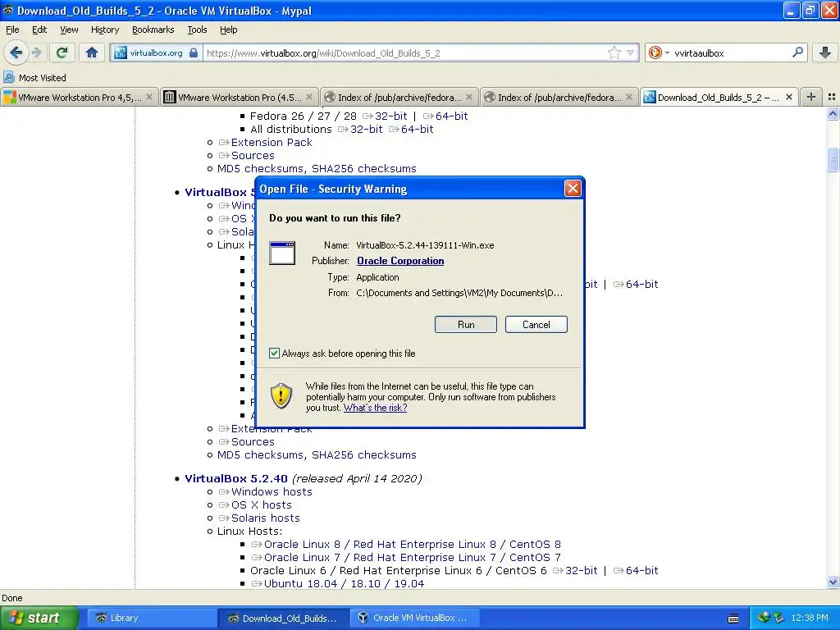Click the search magnifier icon
840x630 pixels.
point(797,52)
